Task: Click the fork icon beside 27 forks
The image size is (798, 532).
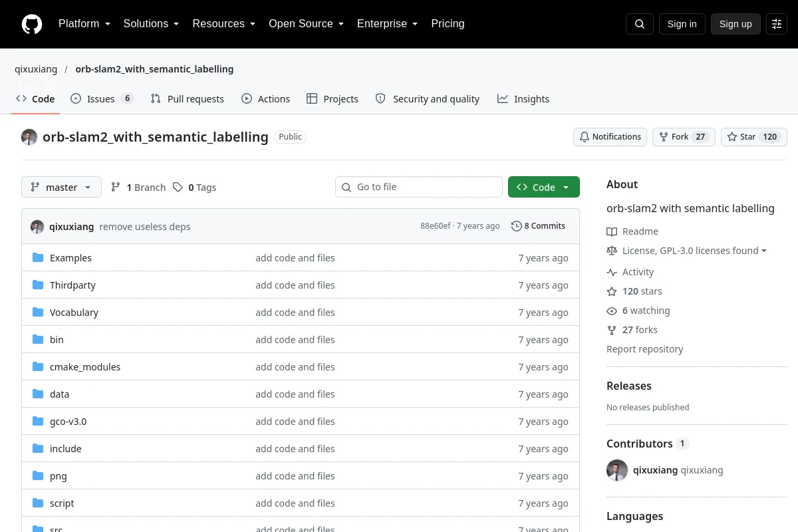Action: pos(612,330)
